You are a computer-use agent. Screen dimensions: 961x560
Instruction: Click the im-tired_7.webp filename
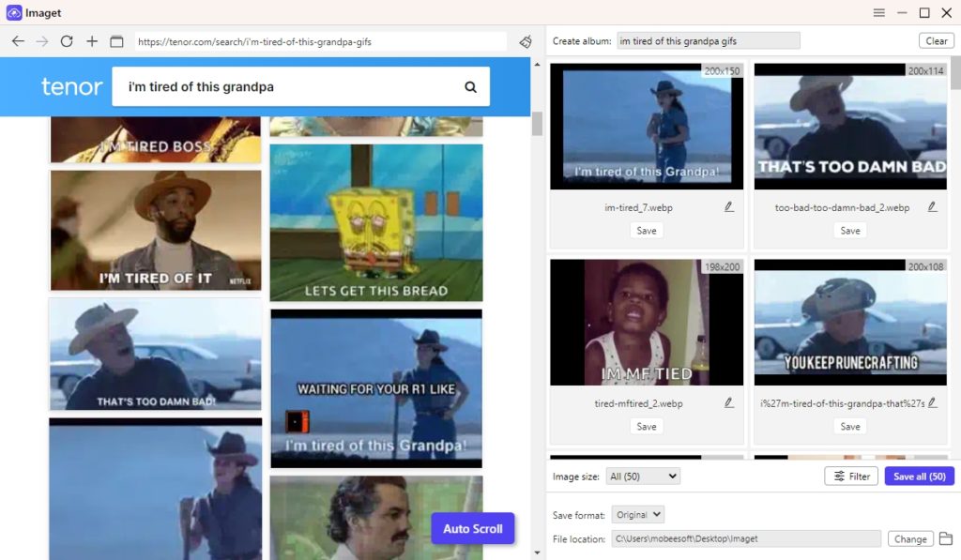[638, 207]
